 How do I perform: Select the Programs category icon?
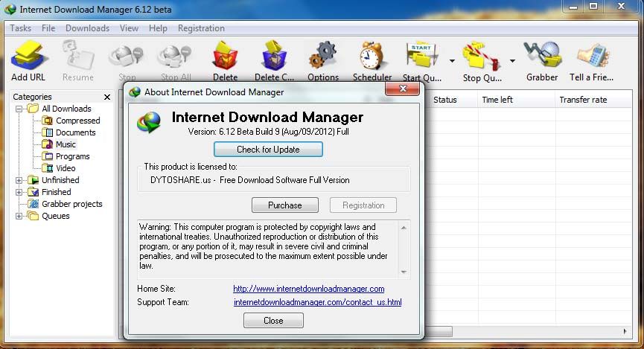48,156
